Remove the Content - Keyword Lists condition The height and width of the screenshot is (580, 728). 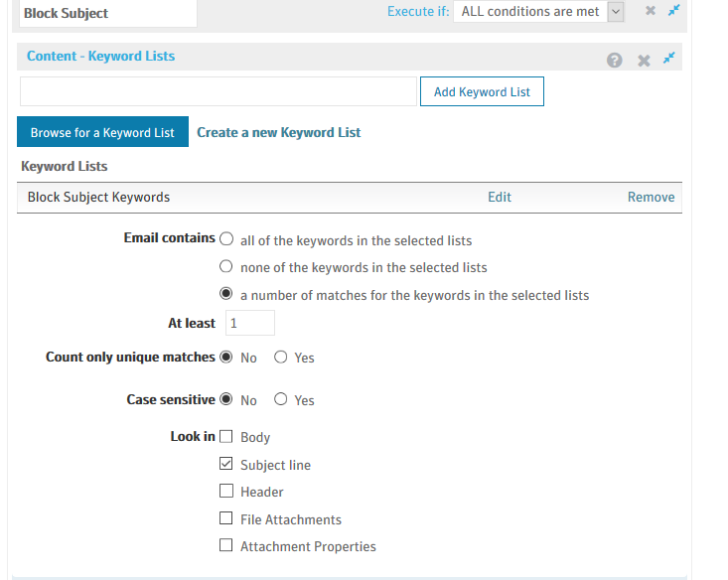(644, 61)
